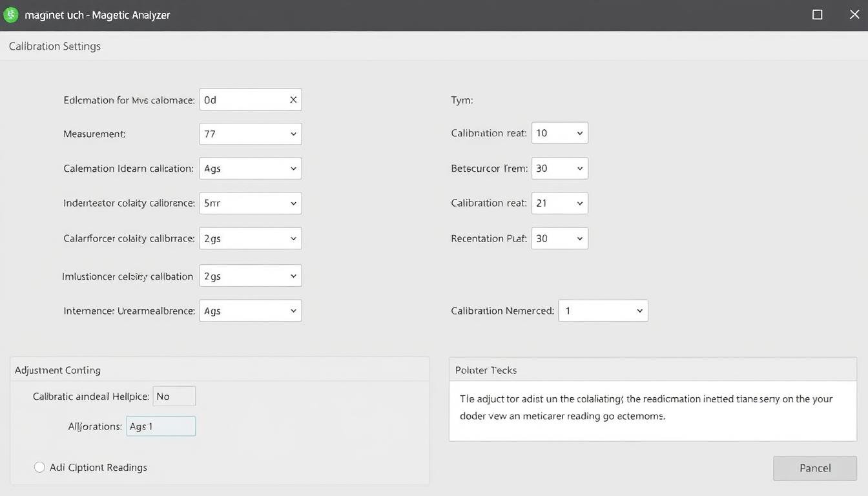
Task: Open the Imlustioncer celsity calibation dropdown
Action: click(x=250, y=276)
